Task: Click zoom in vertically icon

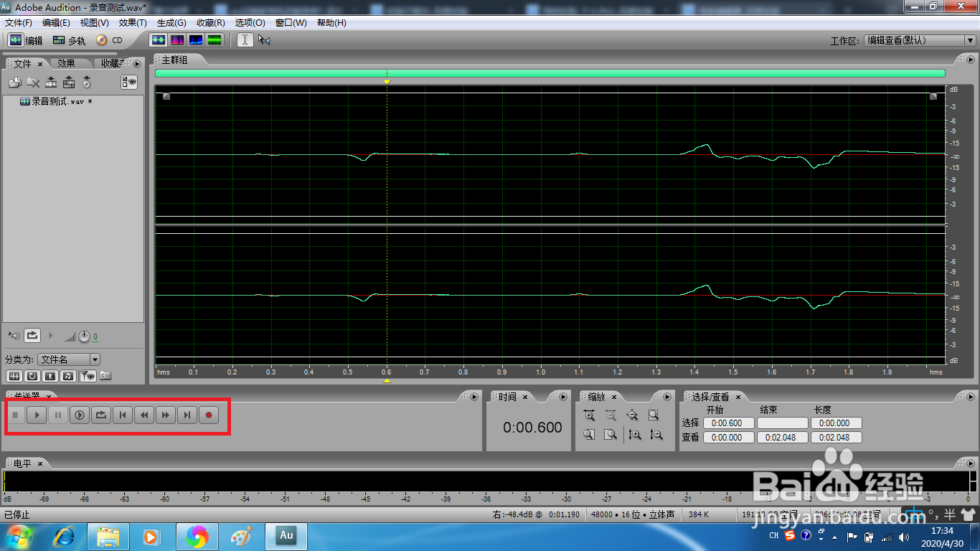Action: (x=634, y=434)
